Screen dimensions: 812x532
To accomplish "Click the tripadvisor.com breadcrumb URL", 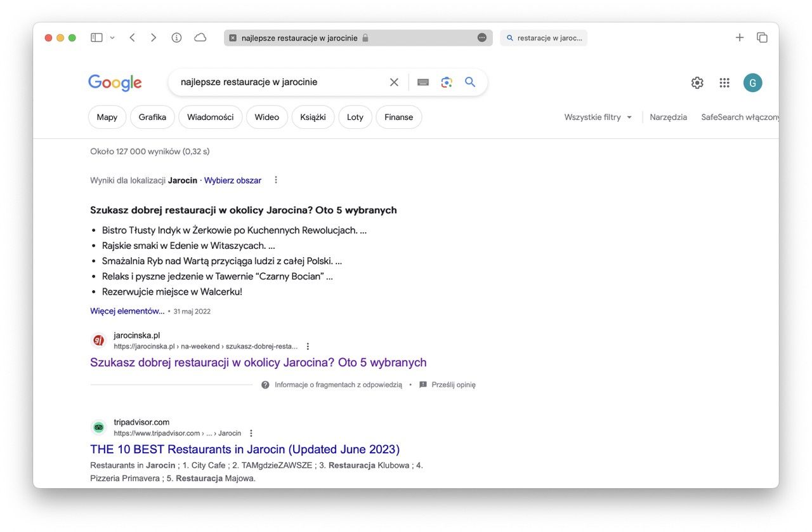I will click(178, 434).
